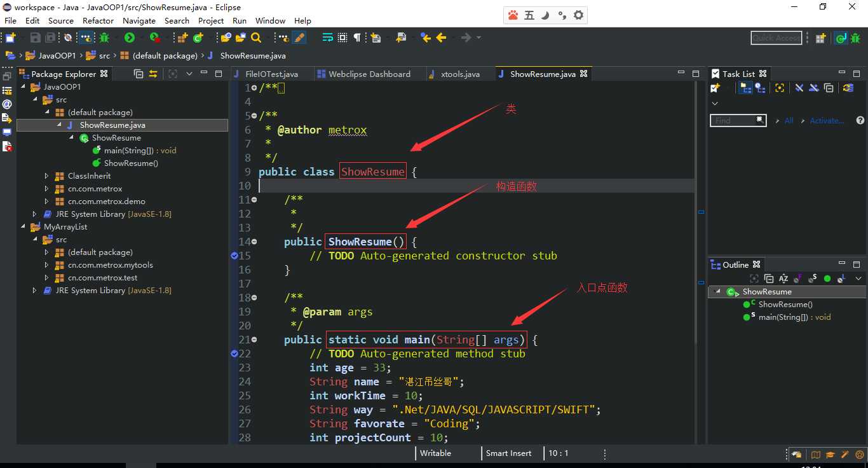Click Sort alphabetically AZ icon in Outline
The height and width of the screenshot is (468, 868).
783,279
